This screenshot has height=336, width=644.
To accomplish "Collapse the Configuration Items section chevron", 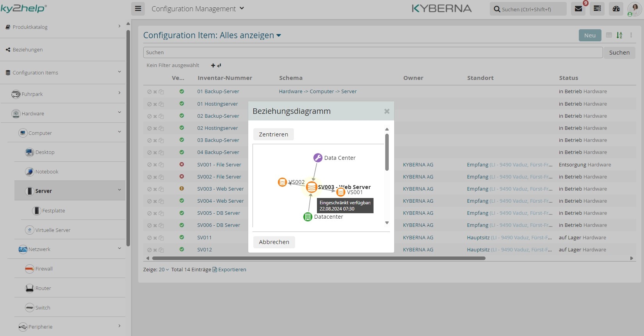I will (119, 72).
